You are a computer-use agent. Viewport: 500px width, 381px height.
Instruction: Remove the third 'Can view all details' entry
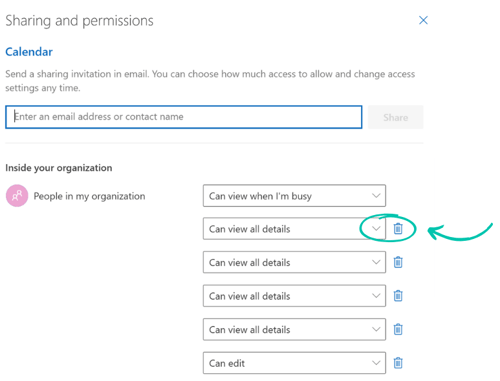coord(398,296)
